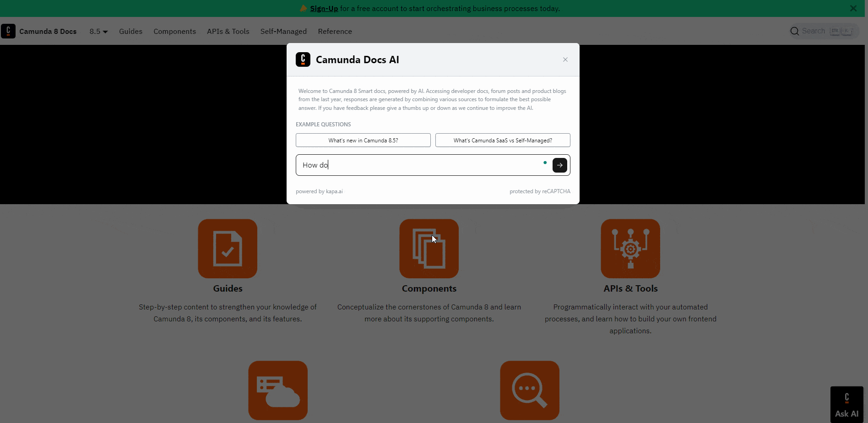
Task: Expand the 8.5 version dropdown
Action: [x=98, y=31]
